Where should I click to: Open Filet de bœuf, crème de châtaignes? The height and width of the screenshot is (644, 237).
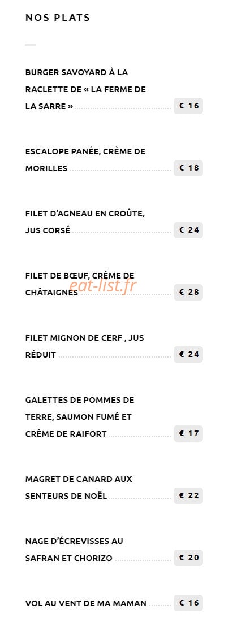coord(80,284)
